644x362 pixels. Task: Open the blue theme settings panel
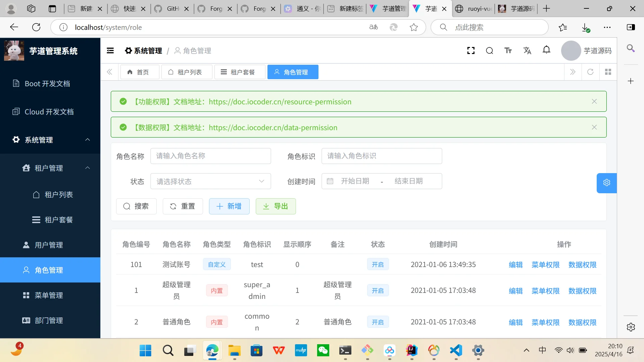606,183
